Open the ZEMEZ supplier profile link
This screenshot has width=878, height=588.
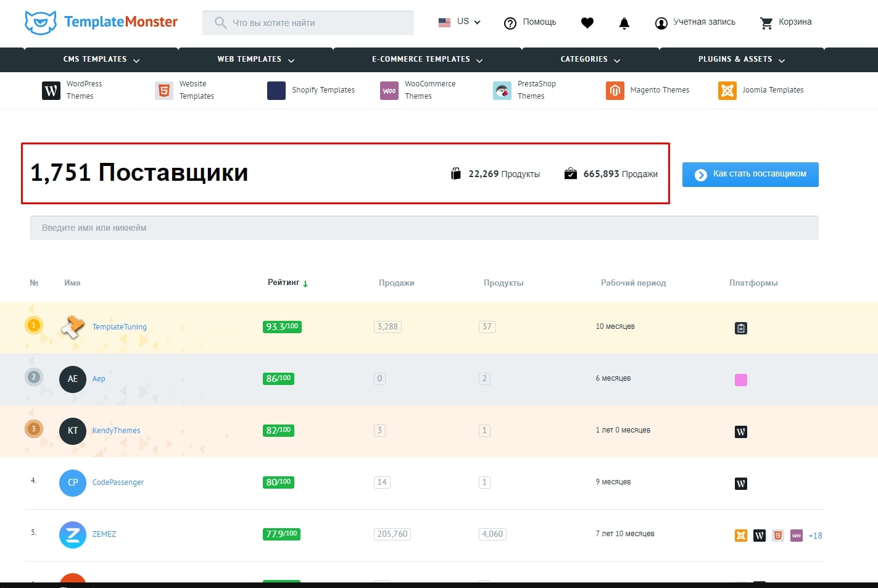coord(104,534)
